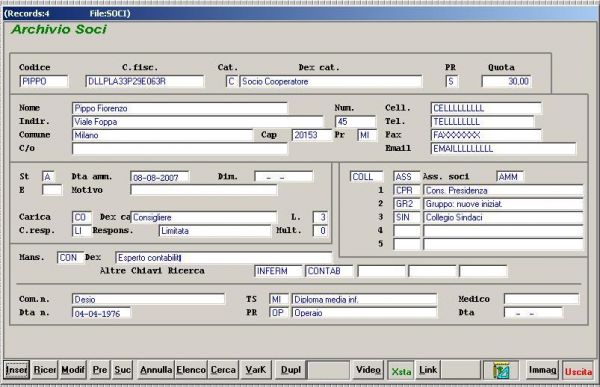Click the Dta amm. field 08-08-2007
The height and width of the screenshot is (387, 600).
(x=160, y=177)
